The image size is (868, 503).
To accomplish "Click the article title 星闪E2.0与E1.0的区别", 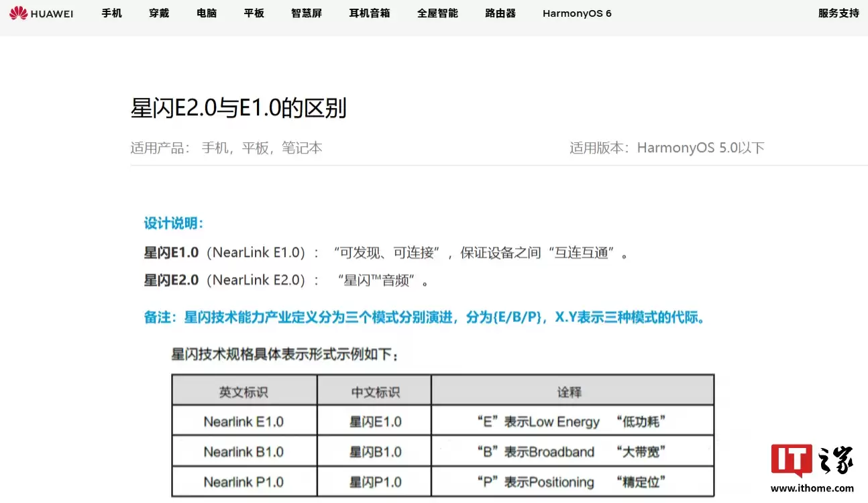I will click(238, 107).
